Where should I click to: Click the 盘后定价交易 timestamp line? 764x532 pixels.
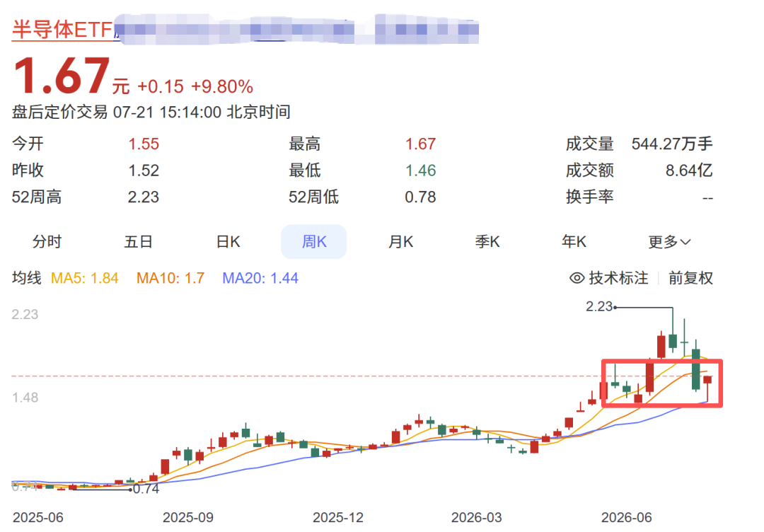tap(151, 112)
